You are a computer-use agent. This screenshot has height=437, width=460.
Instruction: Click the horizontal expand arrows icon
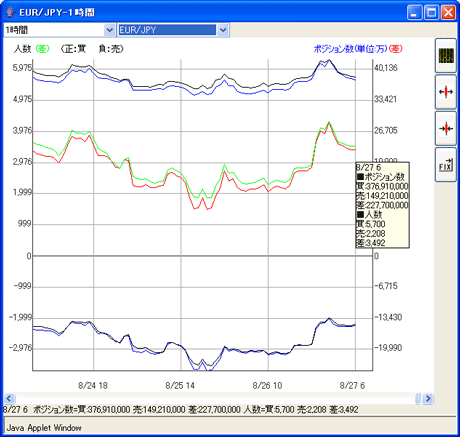point(446,92)
